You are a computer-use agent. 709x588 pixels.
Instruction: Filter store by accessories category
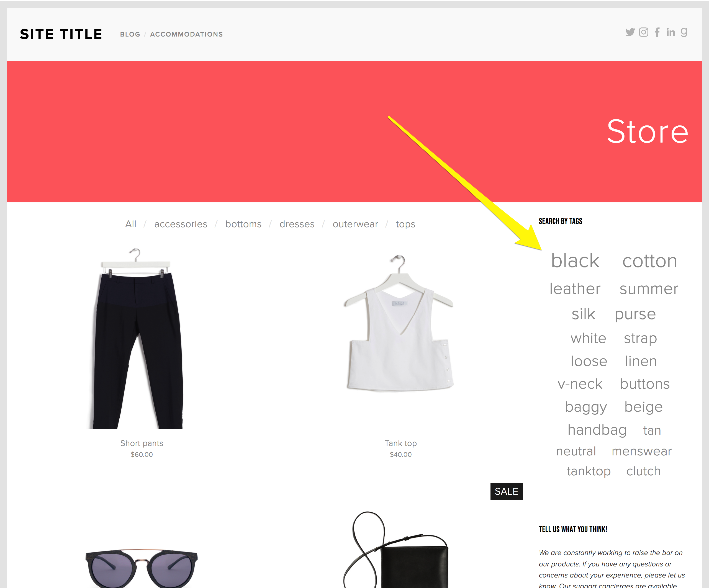pos(181,224)
